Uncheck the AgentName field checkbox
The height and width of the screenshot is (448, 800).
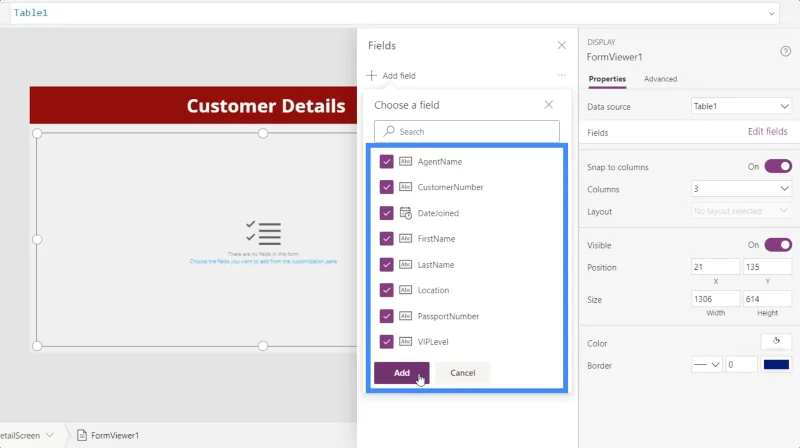coord(386,161)
